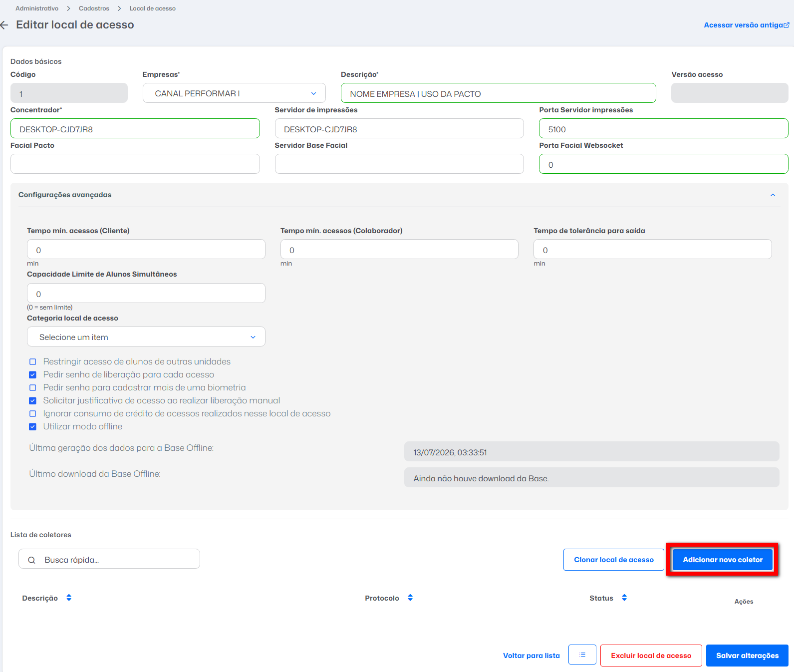Uncheck Solicitar justificativa de acesso ao realizar liberação manual
This screenshot has height=672, width=794.
coord(33,400)
